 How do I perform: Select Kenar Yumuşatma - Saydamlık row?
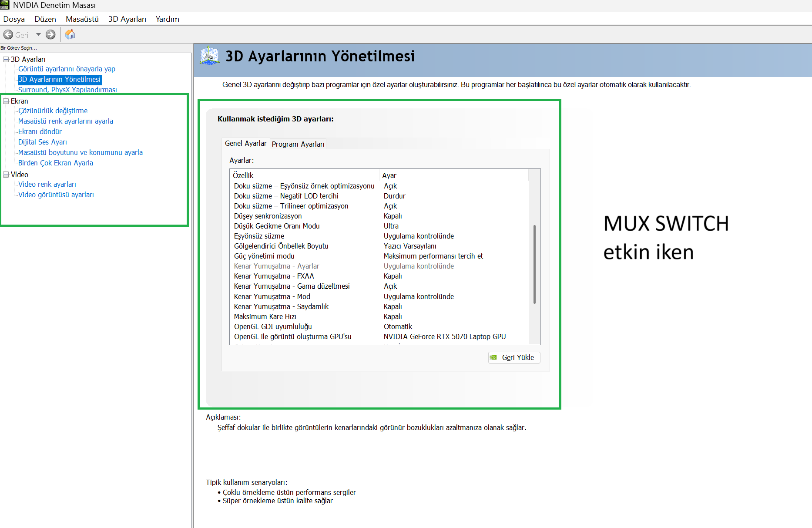[379, 306]
